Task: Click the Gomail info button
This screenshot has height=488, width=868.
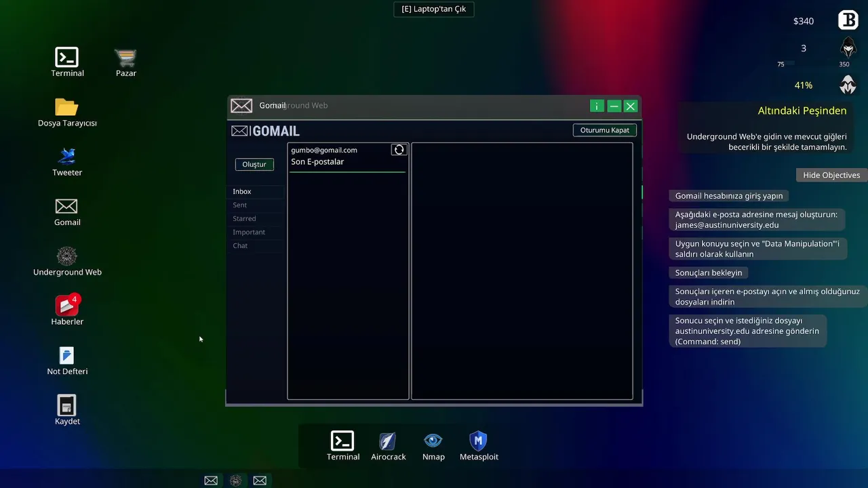Action: point(597,106)
